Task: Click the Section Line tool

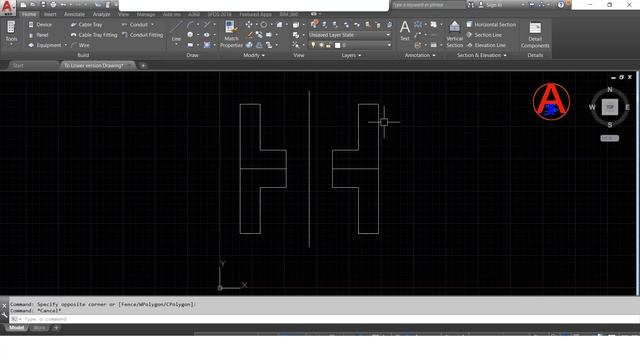Action: coord(484,35)
